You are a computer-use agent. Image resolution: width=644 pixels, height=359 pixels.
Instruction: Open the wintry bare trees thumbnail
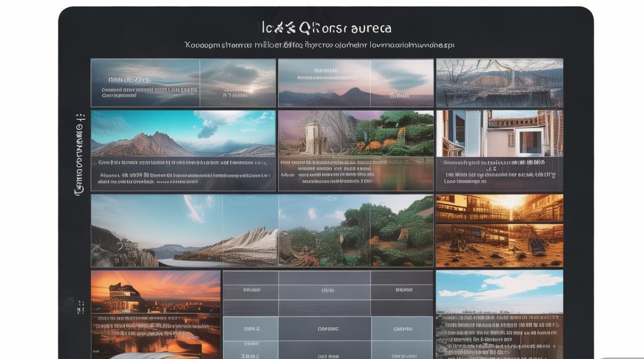tap(499, 82)
